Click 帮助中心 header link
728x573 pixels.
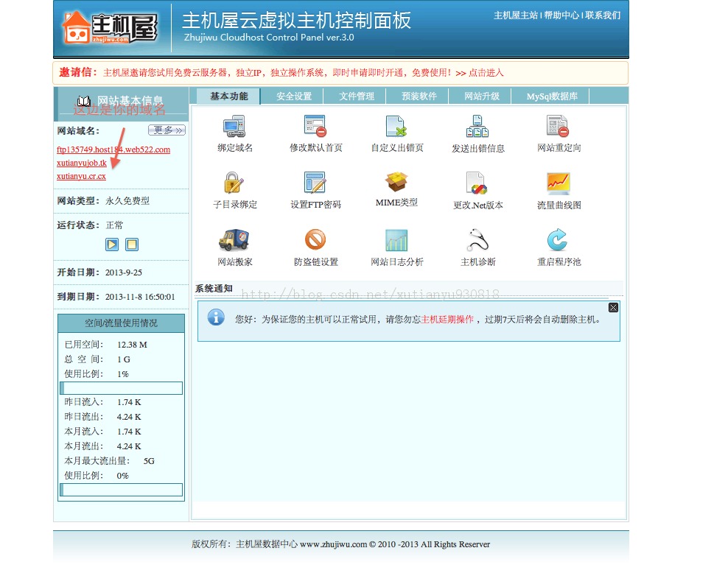(x=561, y=15)
